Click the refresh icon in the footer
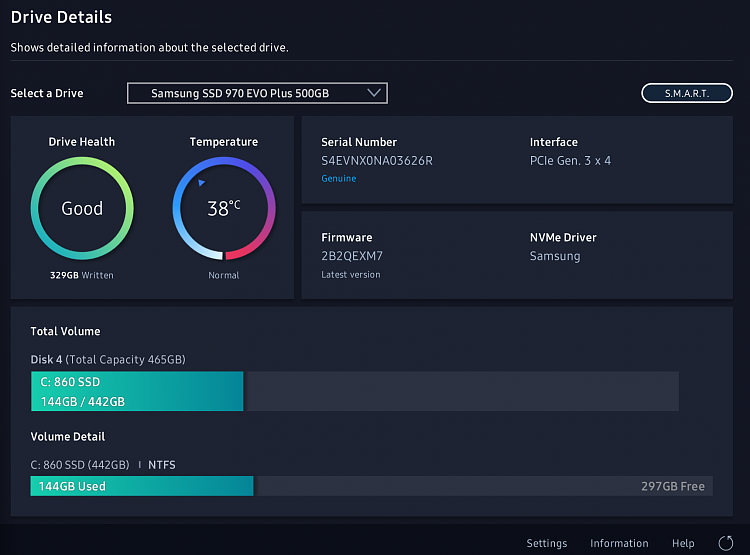The image size is (750, 555). point(726,543)
